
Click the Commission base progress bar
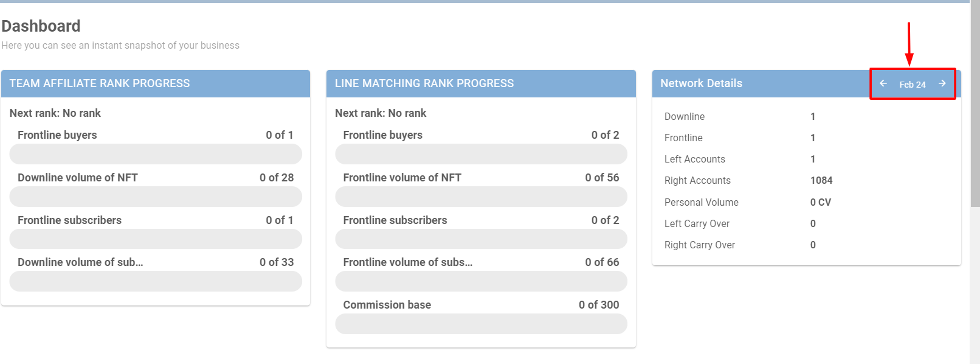click(481, 324)
